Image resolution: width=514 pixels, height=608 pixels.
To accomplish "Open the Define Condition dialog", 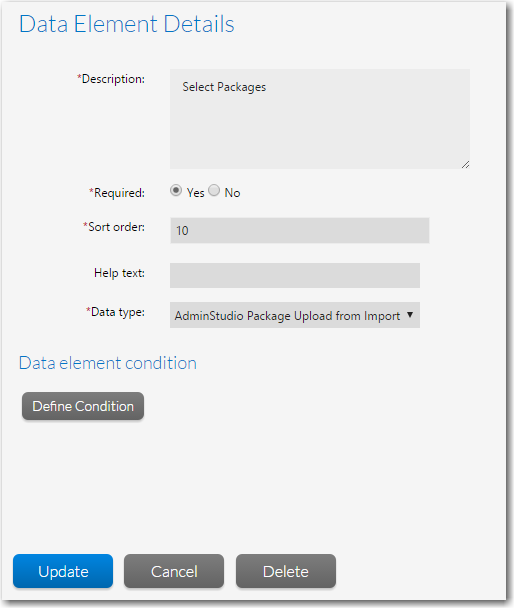I will point(83,406).
